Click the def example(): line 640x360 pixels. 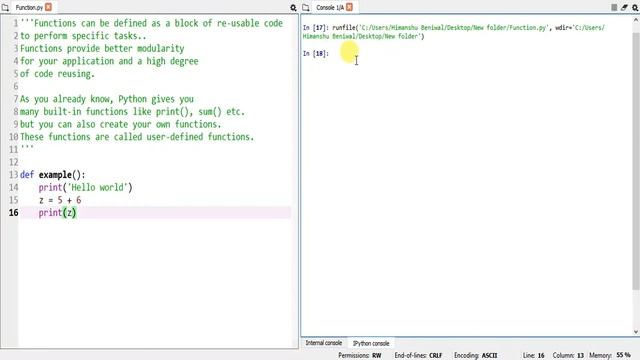tap(53, 175)
